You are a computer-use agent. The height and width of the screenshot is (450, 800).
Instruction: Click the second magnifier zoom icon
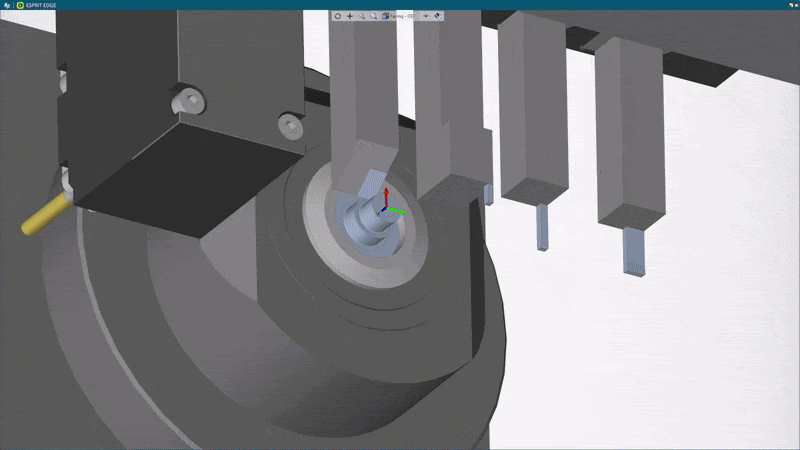click(x=373, y=16)
